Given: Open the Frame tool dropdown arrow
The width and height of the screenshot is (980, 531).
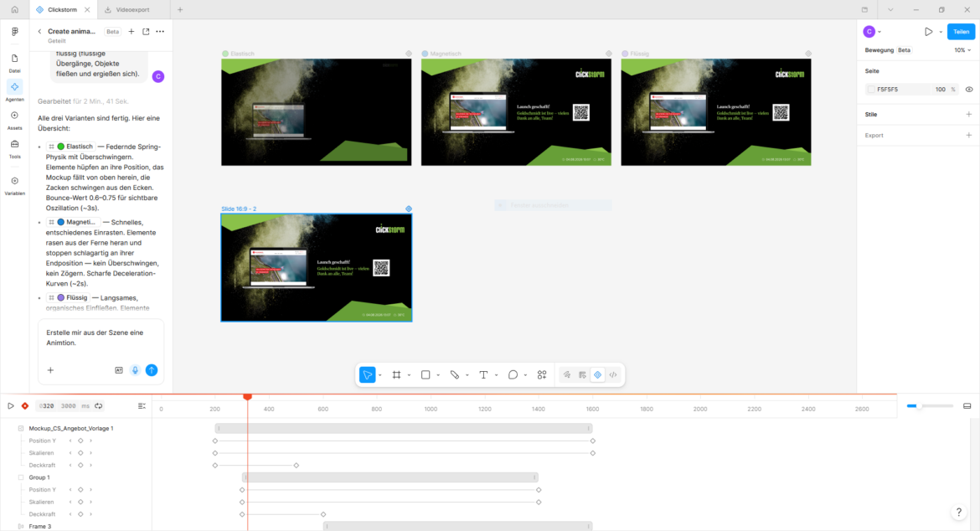Looking at the screenshot, I should point(409,375).
